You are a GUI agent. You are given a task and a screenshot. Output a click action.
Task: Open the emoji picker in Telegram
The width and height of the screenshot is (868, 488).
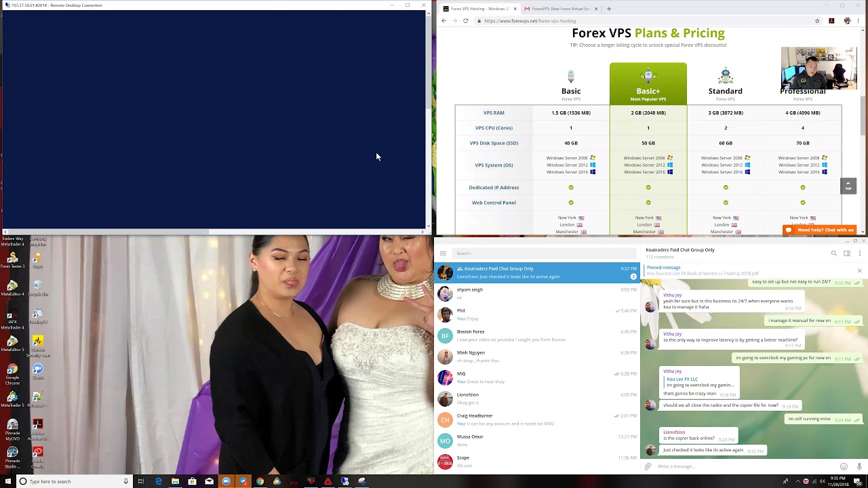[844, 466]
